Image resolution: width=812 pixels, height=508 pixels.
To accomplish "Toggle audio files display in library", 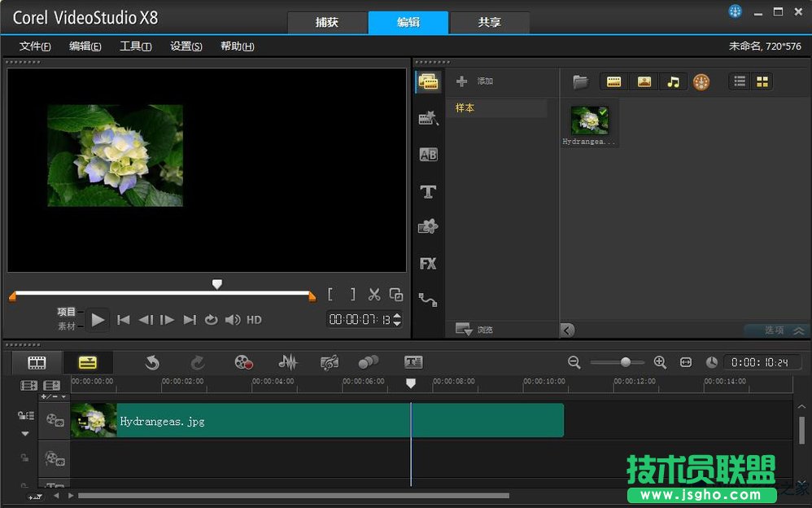I will click(673, 81).
